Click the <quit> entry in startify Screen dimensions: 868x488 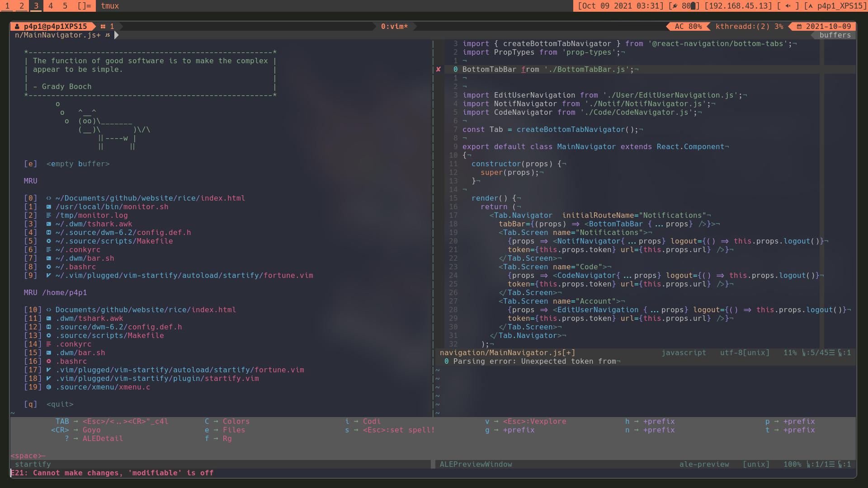click(60, 404)
